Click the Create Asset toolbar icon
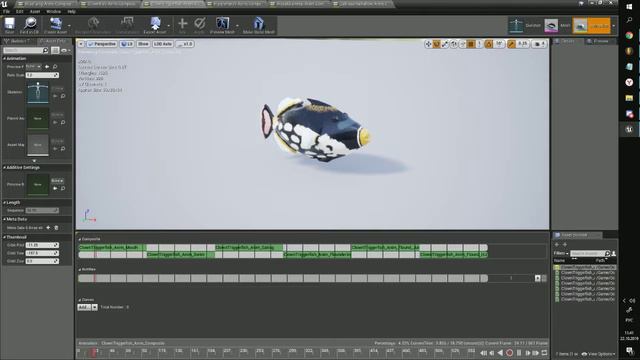640x360 pixels. coord(56,25)
